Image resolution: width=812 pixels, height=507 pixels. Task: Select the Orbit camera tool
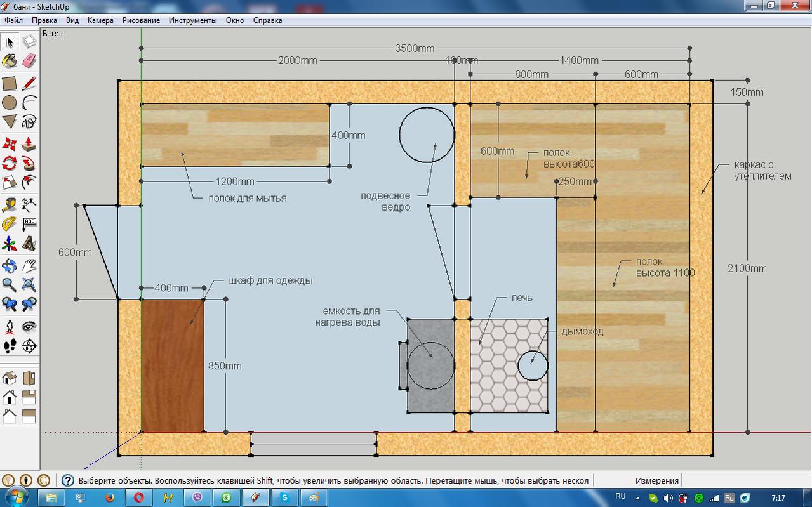[x=10, y=265]
